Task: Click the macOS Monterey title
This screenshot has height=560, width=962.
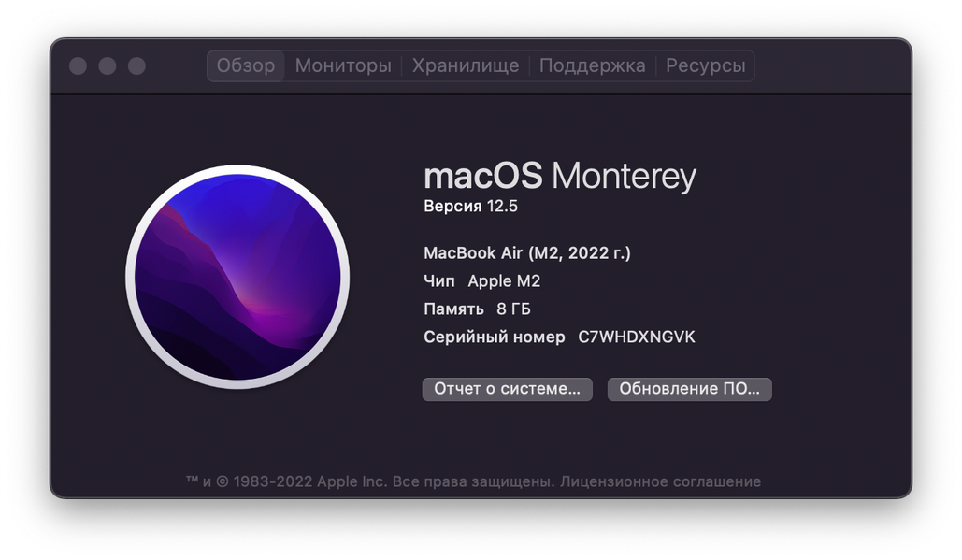Action: [559, 176]
